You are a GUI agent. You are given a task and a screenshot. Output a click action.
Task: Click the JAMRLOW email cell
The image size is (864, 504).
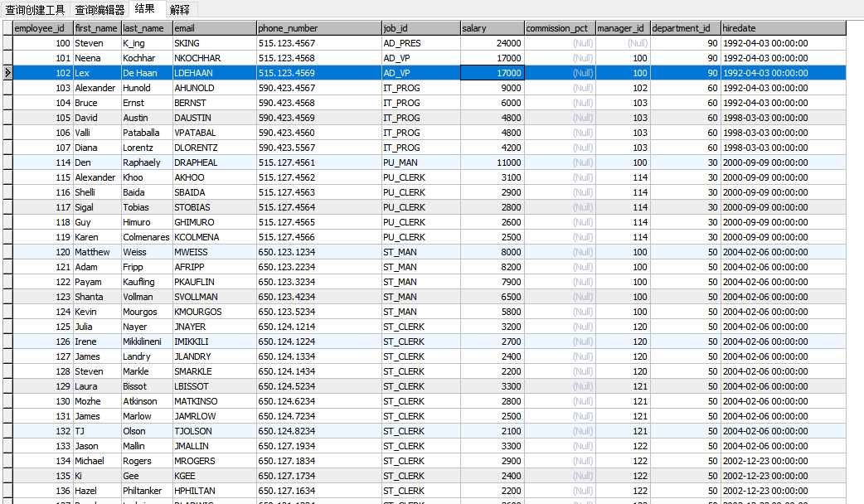coord(215,415)
